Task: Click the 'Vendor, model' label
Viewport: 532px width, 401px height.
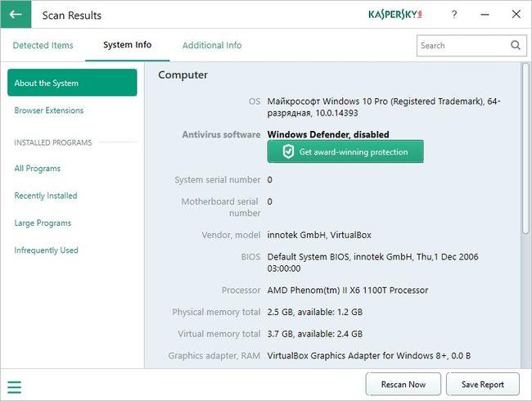Action: pyautogui.click(x=231, y=235)
